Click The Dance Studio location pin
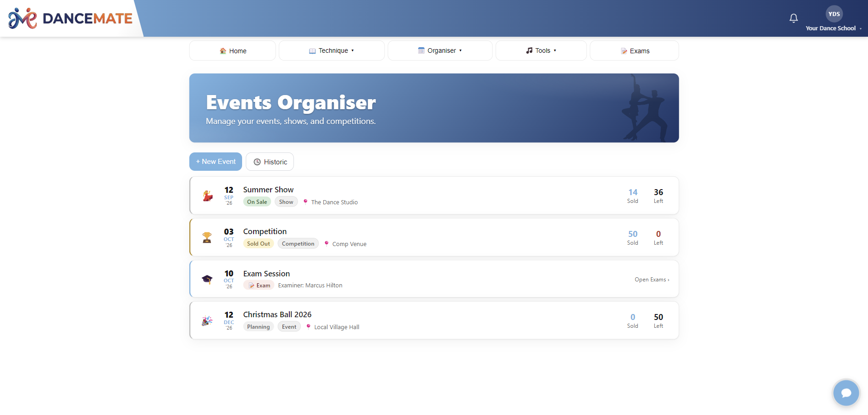 pyautogui.click(x=305, y=202)
